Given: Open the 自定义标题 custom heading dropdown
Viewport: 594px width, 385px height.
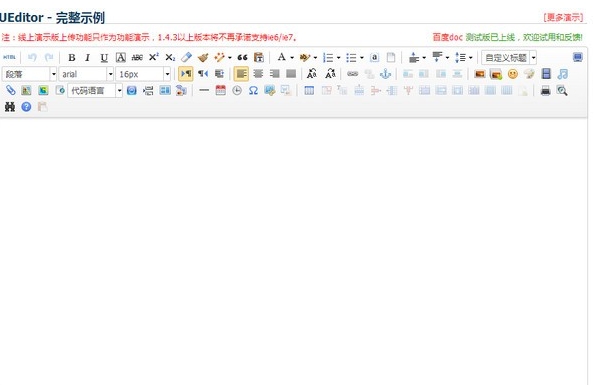Looking at the screenshot, I should [x=509, y=58].
